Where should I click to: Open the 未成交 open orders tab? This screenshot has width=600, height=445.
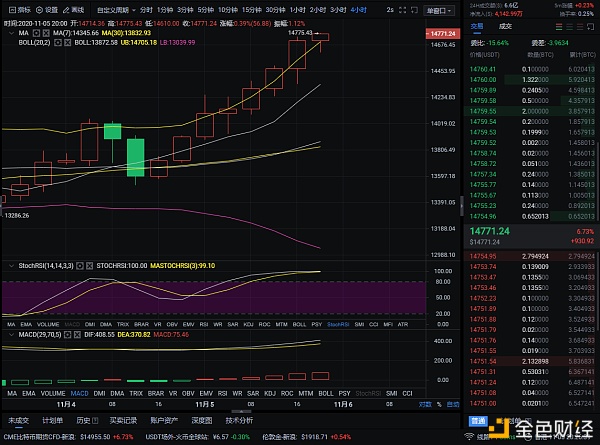tap(18, 421)
